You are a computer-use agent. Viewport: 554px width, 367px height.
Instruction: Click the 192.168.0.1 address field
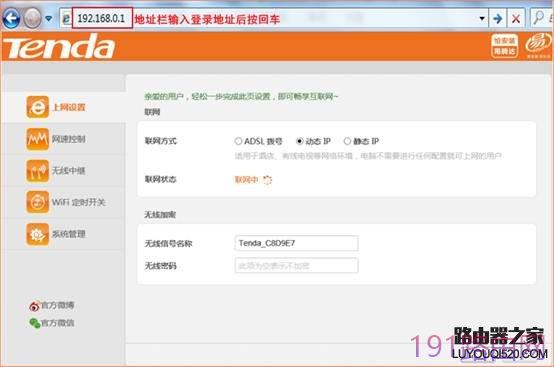pyautogui.click(x=102, y=18)
